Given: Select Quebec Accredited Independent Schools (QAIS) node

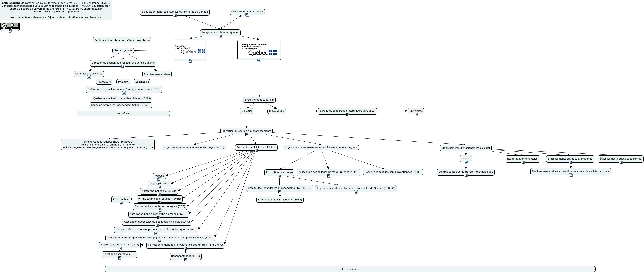Looking at the screenshot, I should click(x=122, y=99).
